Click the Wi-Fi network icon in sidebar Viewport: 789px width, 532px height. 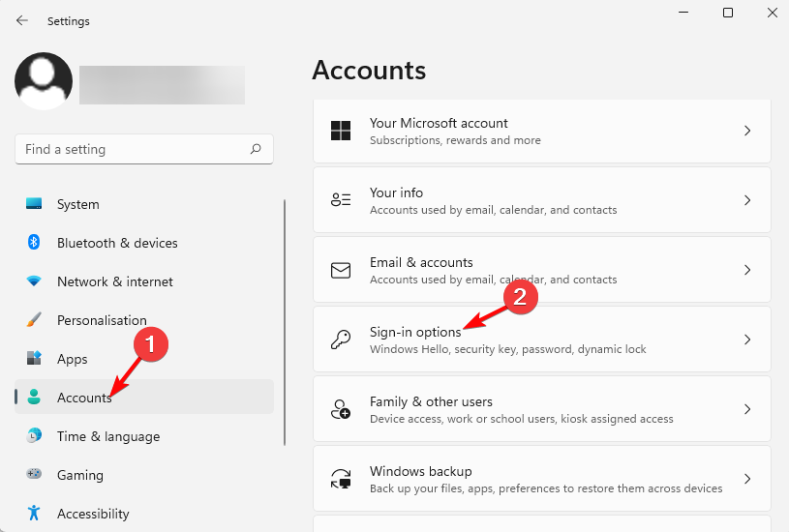click(34, 281)
